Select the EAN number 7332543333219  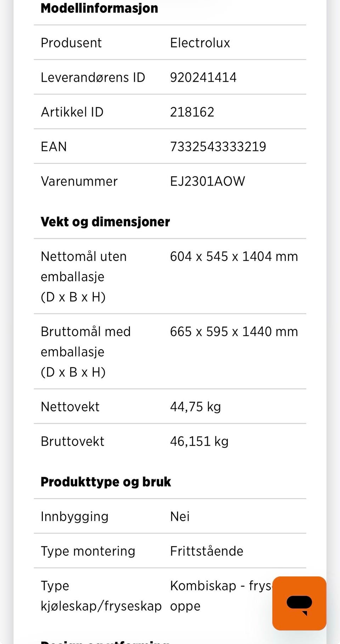[x=218, y=147]
